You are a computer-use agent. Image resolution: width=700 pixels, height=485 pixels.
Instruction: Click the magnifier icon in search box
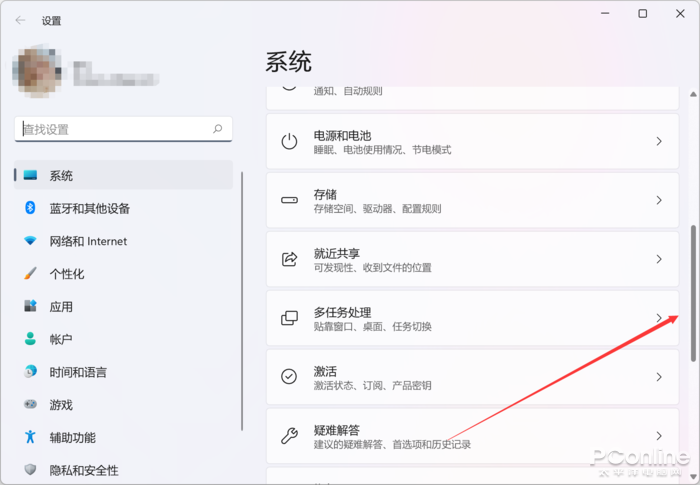coord(217,129)
